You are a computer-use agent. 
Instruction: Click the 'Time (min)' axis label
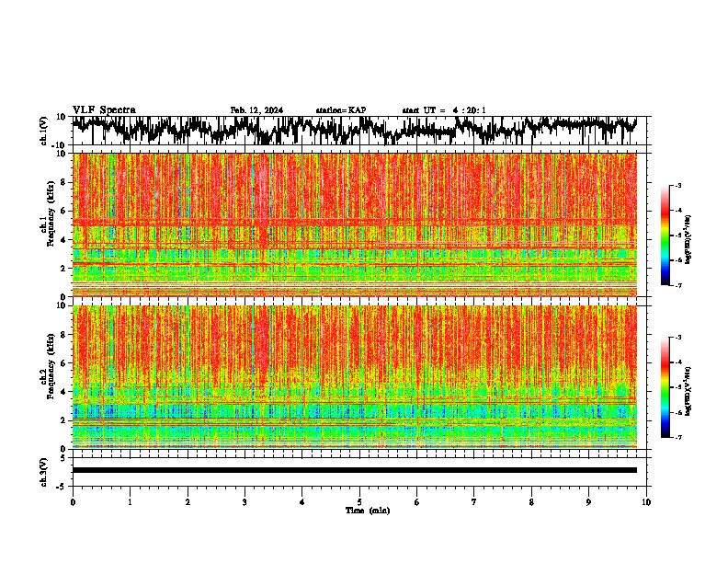pyautogui.click(x=368, y=511)
